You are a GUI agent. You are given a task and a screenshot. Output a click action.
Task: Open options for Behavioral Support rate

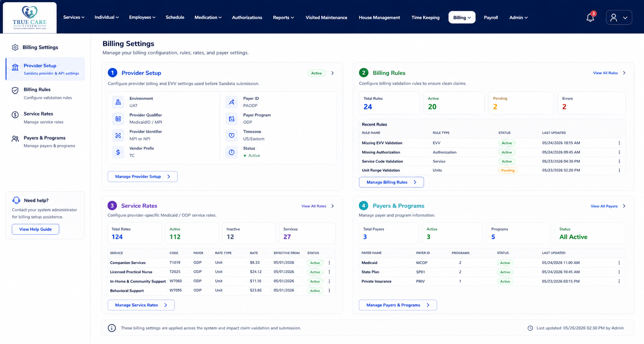coord(329,291)
